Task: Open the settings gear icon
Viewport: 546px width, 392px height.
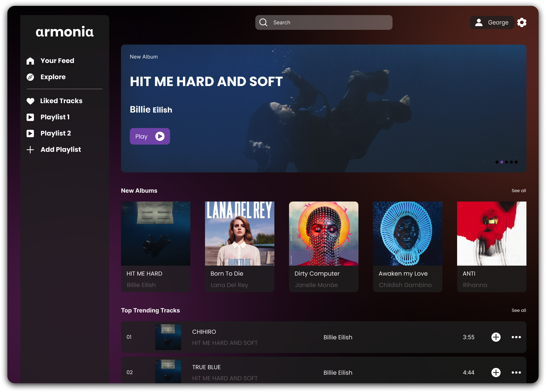Action: pyautogui.click(x=522, y=22)
